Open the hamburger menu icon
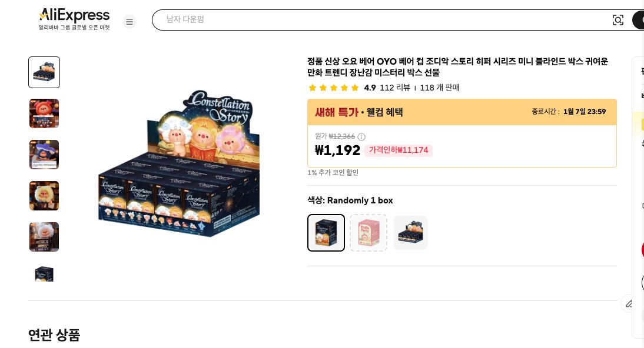The width and height of the screenshot is (644, 348). click(130, 22)
